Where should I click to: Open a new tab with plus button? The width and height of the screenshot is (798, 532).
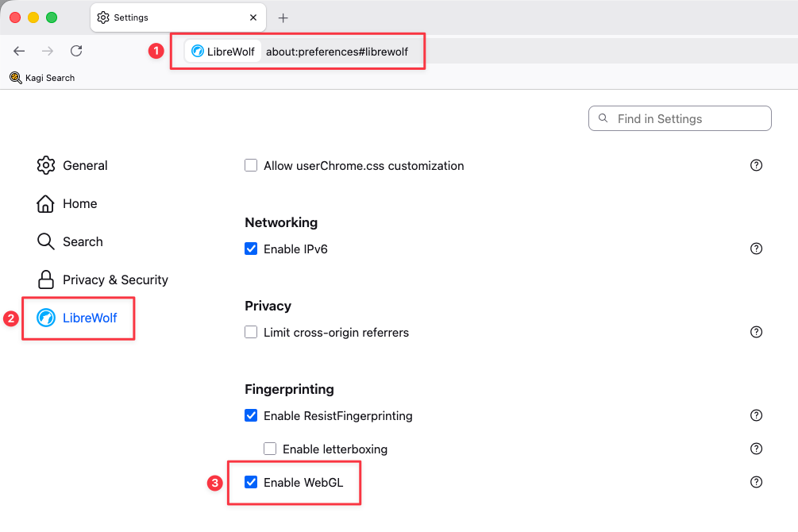pos(283,17)
